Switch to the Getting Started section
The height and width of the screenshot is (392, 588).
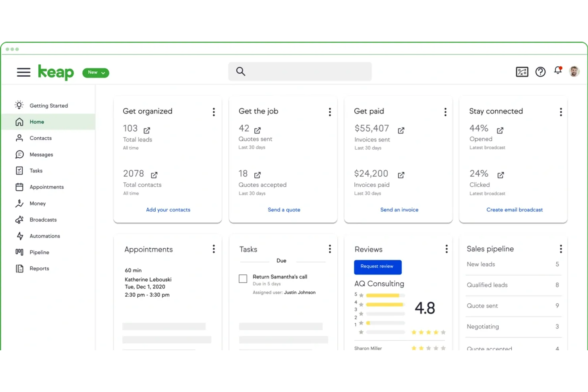(x=48, y=105)
